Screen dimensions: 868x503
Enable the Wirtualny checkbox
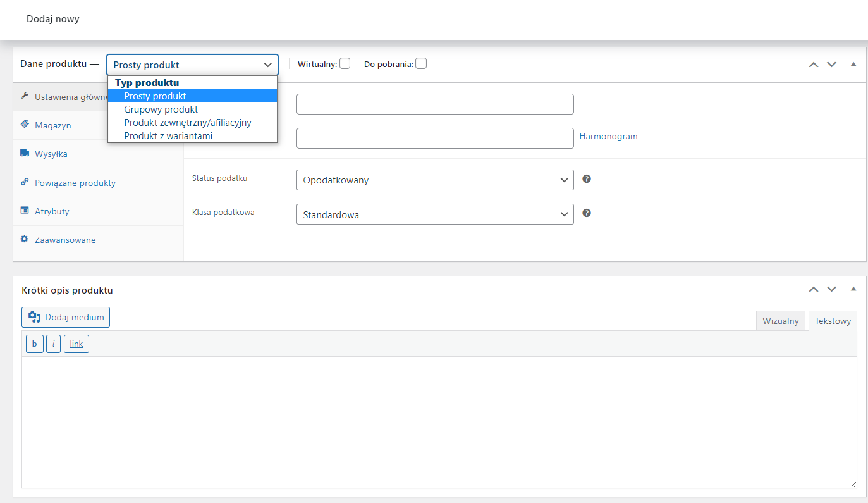345,63
